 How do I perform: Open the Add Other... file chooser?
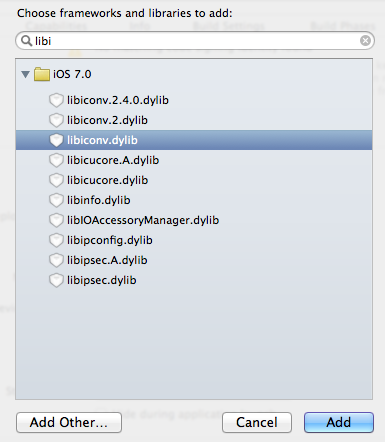(x=69, y=422)
